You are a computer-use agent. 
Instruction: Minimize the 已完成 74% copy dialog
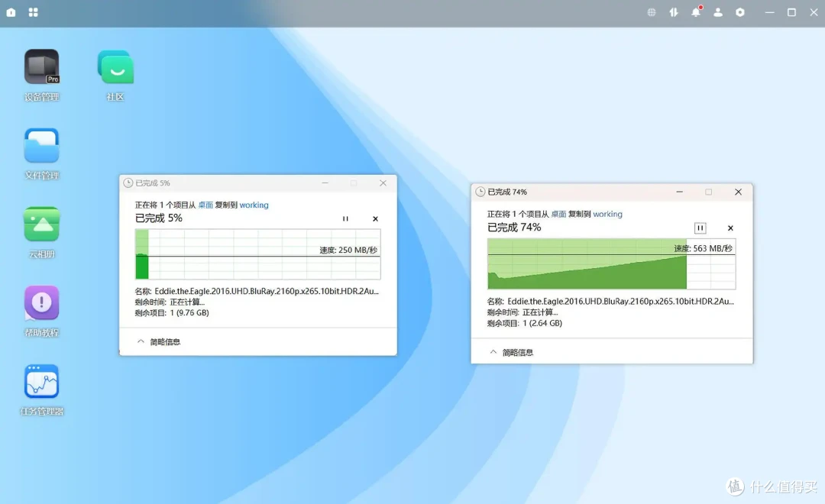coord(679,192)
